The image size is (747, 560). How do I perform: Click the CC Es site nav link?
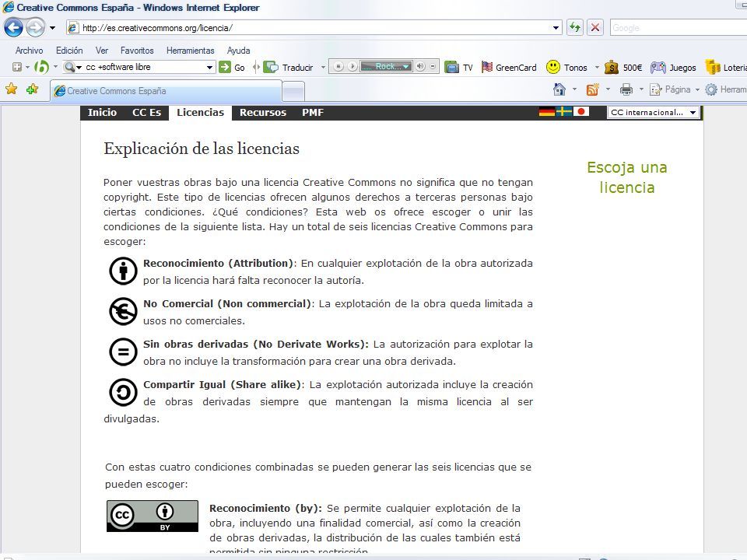point(147,112)
